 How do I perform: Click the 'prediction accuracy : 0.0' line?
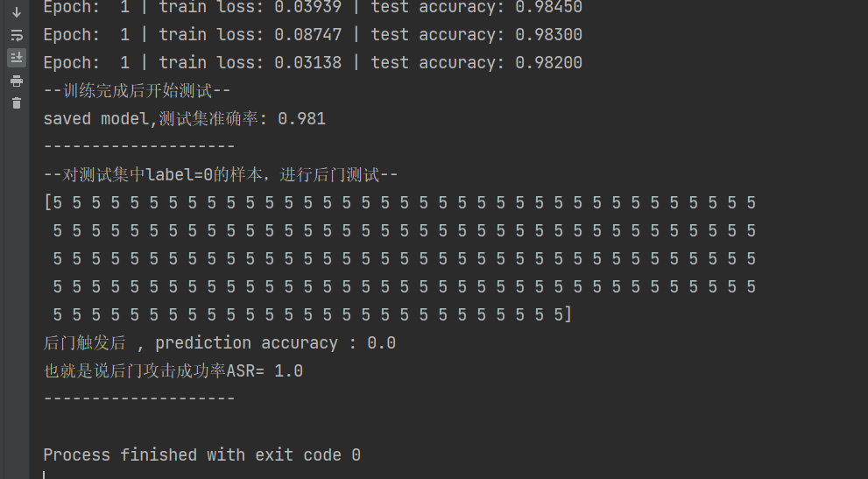(275, 343)
